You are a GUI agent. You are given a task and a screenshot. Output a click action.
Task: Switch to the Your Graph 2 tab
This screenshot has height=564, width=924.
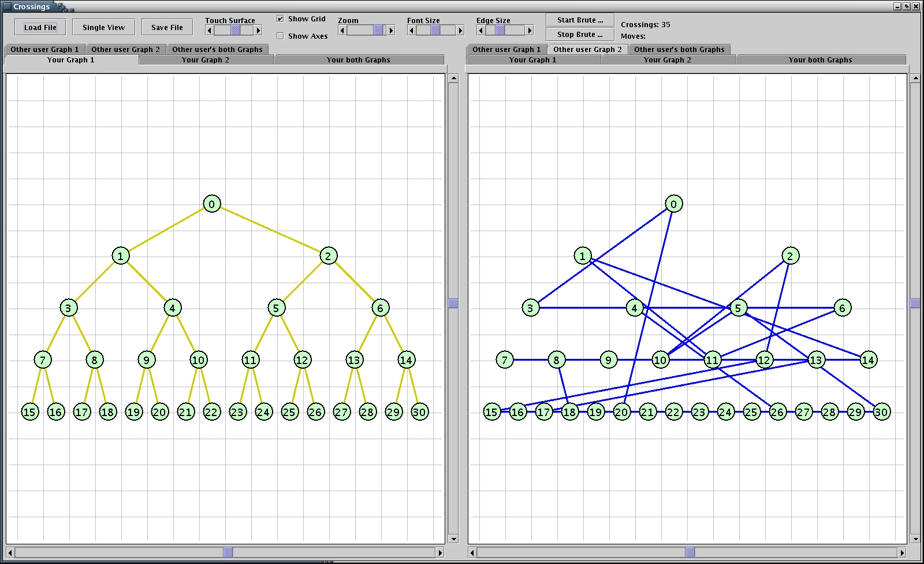[x=205, y=60]
